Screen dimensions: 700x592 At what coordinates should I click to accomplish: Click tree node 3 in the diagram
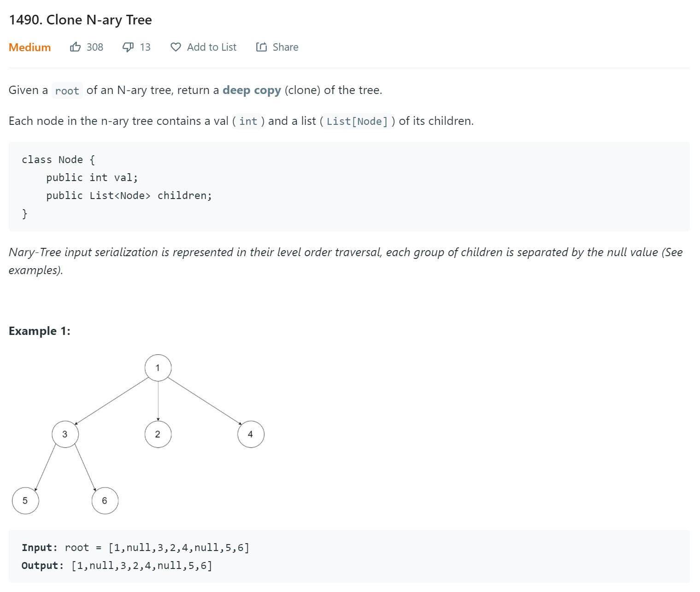pos(65,434)
